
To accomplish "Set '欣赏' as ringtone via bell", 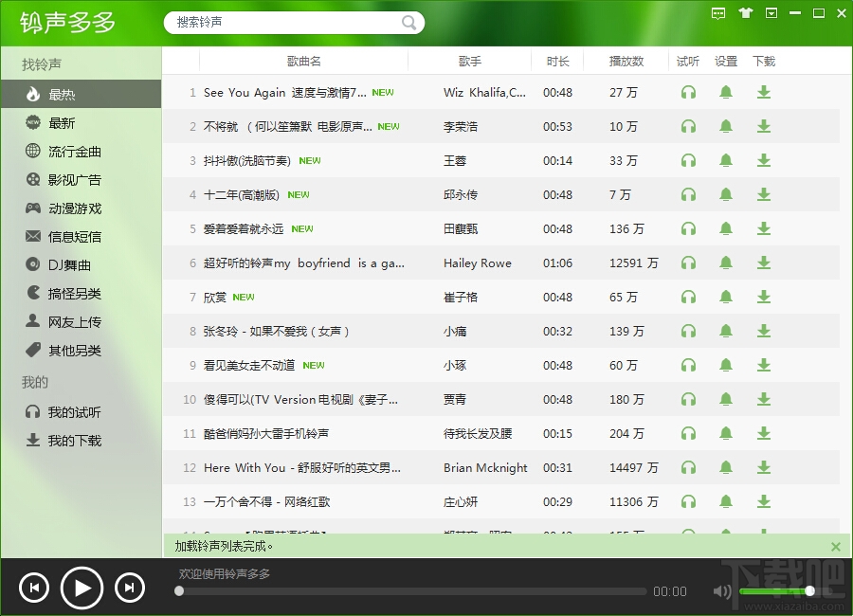I will pos(726,298).
